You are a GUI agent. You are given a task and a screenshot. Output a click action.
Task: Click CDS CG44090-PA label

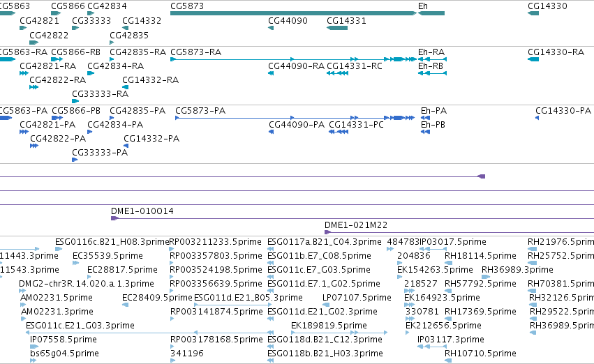pyautogui.click(x=297, y=125)
